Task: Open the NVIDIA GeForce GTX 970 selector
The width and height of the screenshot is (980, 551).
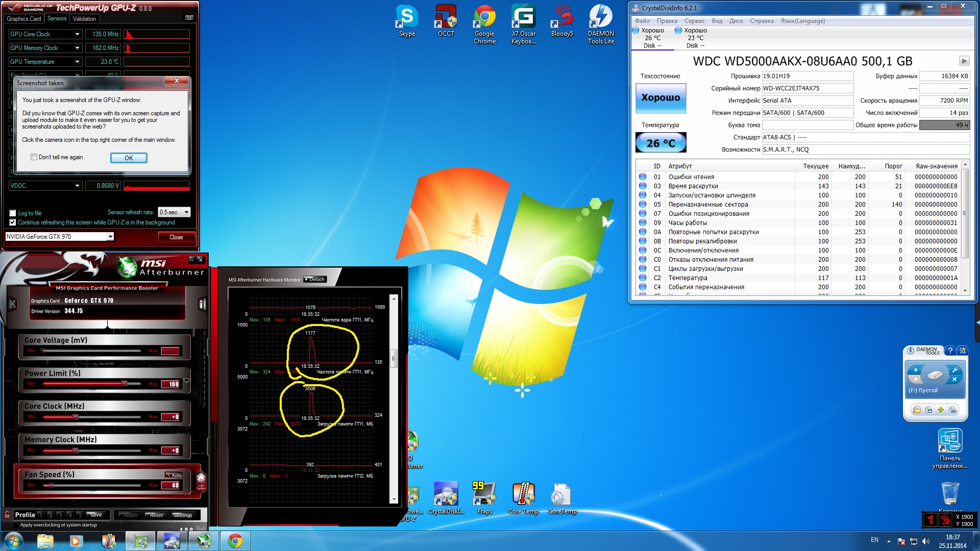Action: point(110,237)
